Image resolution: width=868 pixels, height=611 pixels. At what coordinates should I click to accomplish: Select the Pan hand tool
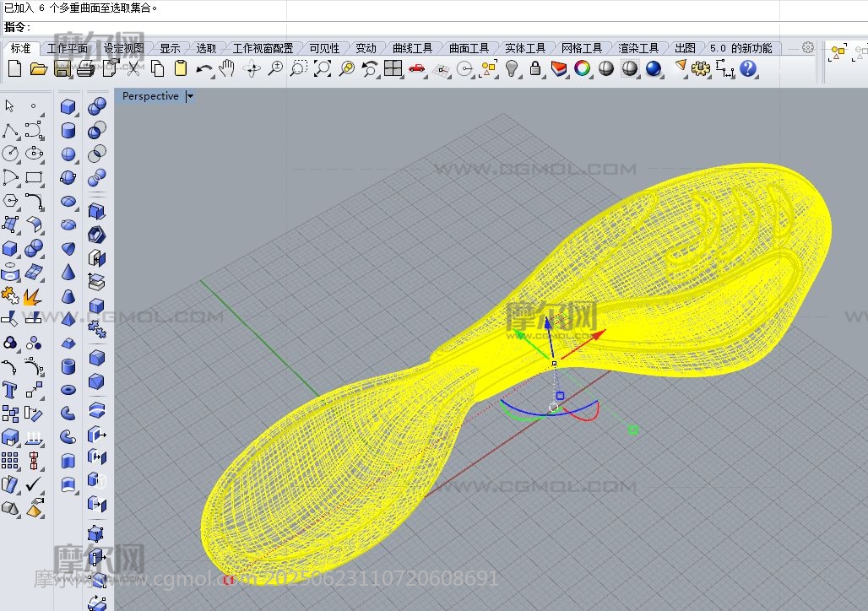coord(226,68)
